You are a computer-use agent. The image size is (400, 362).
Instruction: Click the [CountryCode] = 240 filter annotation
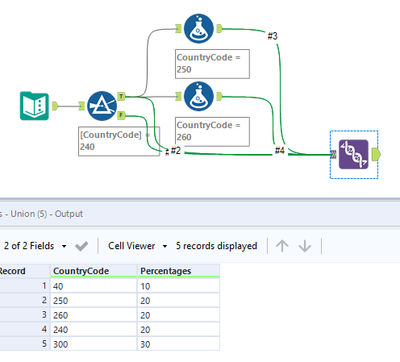(119, 141)
